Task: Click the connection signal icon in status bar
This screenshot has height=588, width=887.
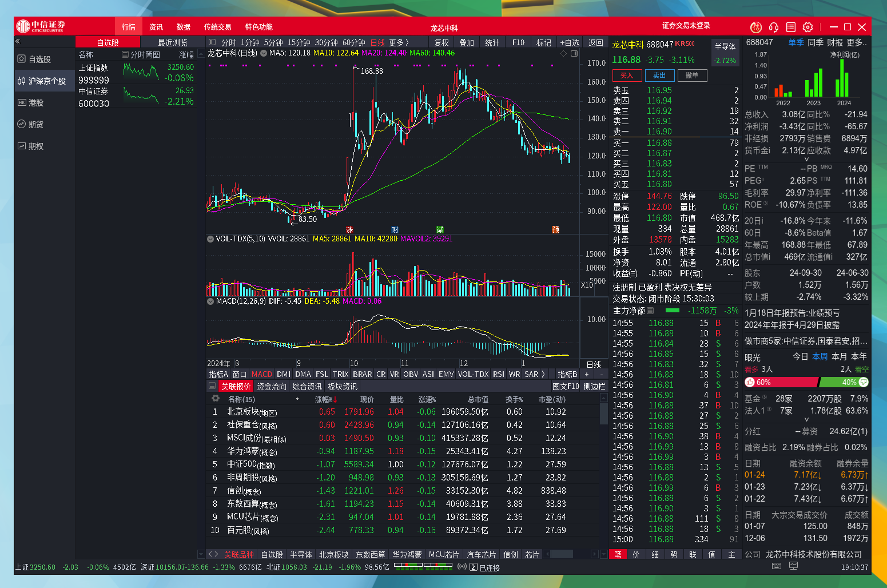Action: pos(463,567)
